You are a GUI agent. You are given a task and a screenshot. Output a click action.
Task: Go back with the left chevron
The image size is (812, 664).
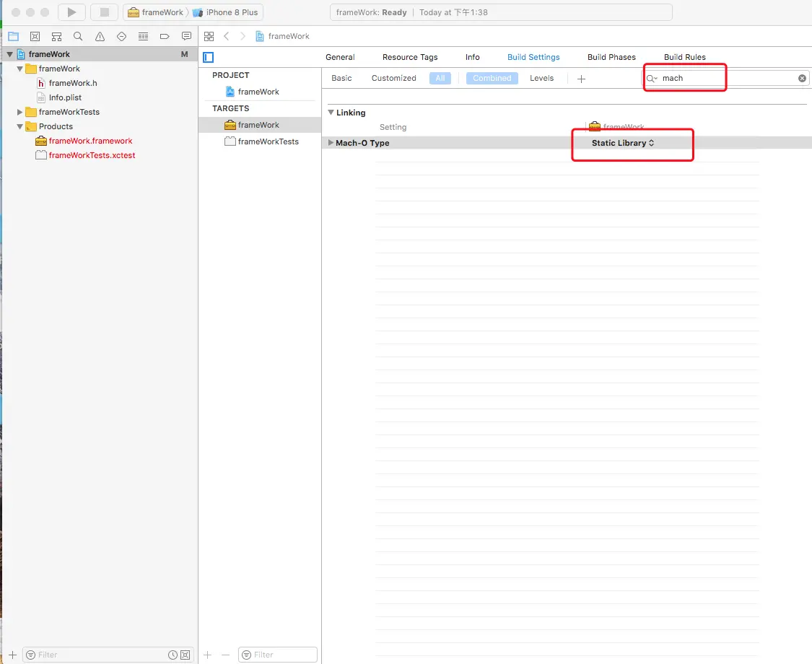(227, 36)
